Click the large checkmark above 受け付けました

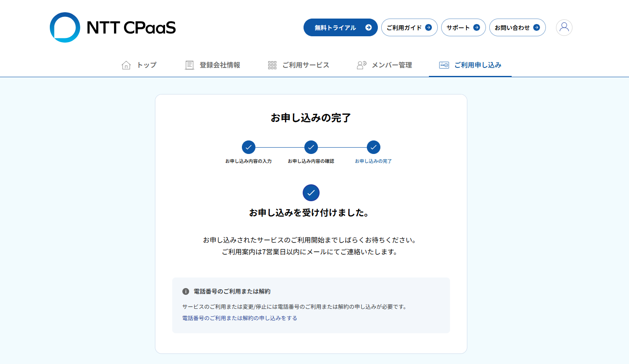[x=311, y=193]
